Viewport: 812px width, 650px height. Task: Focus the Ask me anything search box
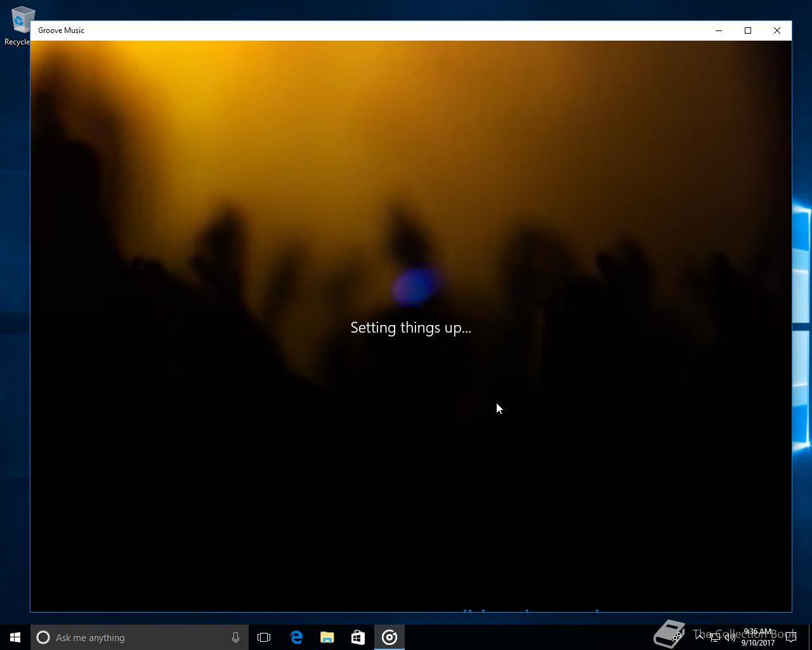pyautogui.click(x=140, y=637)
